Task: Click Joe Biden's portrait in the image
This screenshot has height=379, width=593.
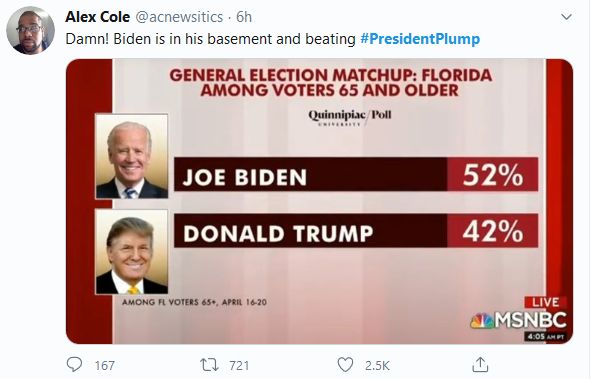Action: coord(132,156)
